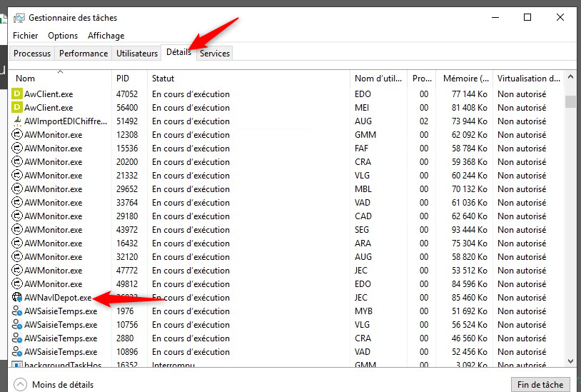Click the Task Manager title bar icon
Viewport: 581px width, 392px height.
(19, 17)
